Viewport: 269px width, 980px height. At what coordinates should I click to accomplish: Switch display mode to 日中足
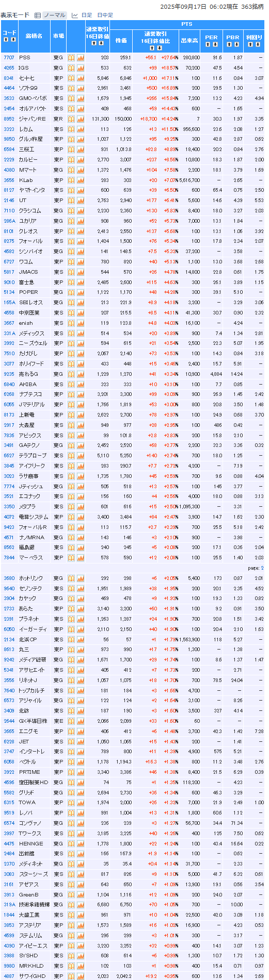point(105,15)
